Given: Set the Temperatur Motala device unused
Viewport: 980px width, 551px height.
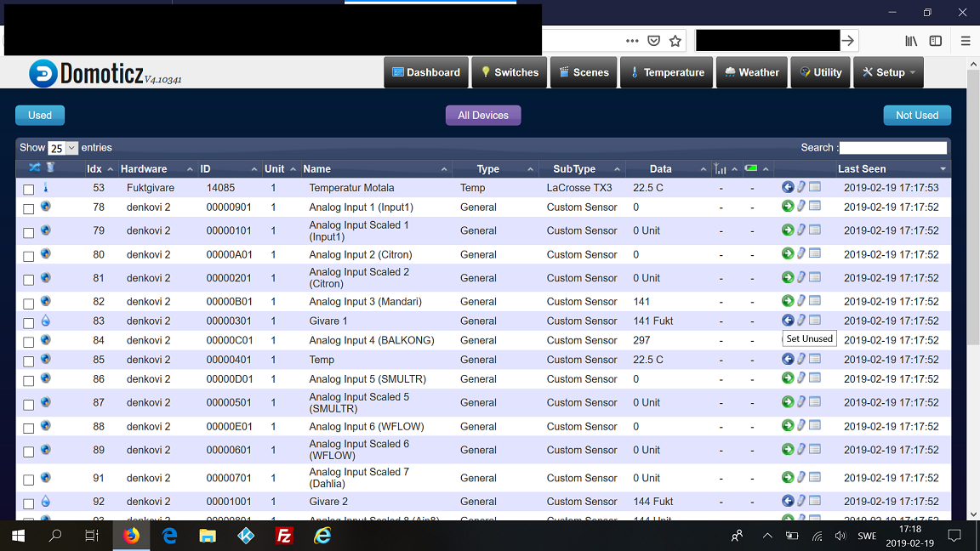Looking at the screenshot, I should tap(787, 187).
